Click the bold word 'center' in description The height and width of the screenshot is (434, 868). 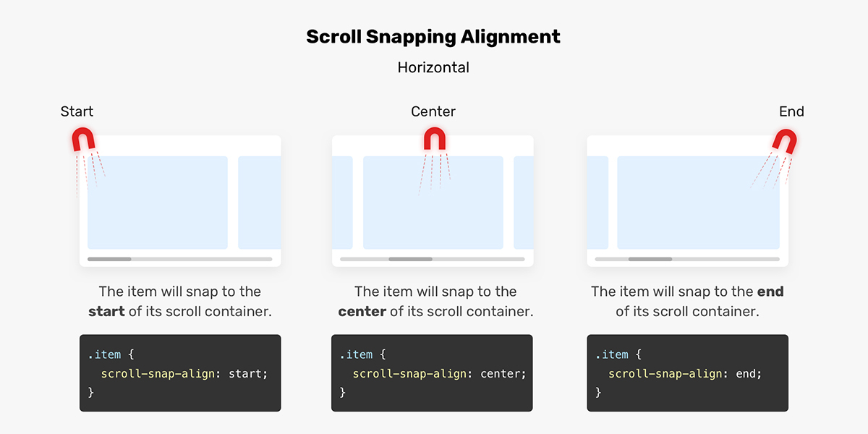click(x=362, y=312)
